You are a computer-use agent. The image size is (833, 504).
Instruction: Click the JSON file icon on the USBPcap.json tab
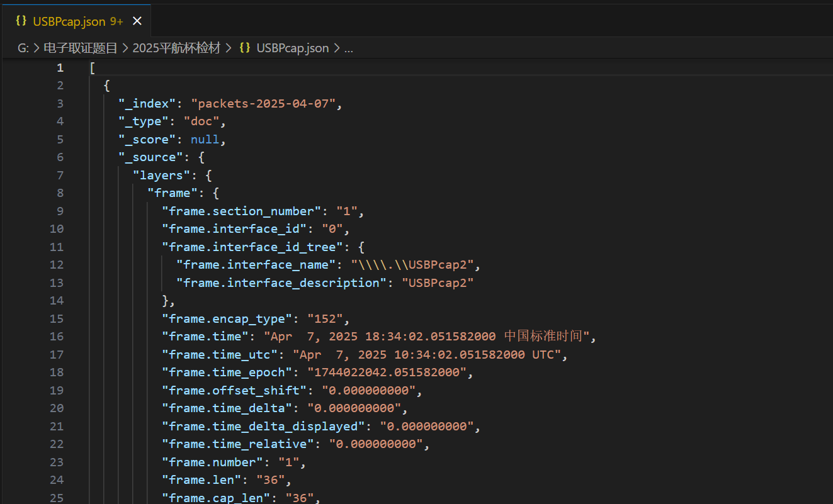pyautogui.click(x=21, y=21)
